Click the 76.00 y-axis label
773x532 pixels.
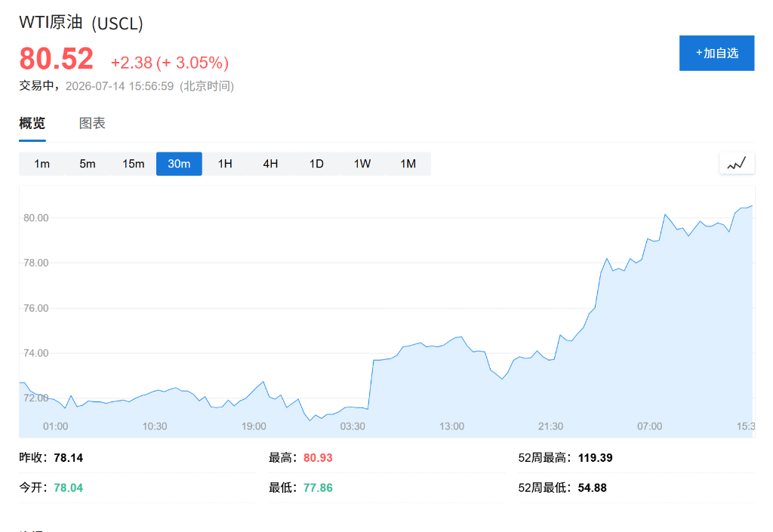point(36,308)
